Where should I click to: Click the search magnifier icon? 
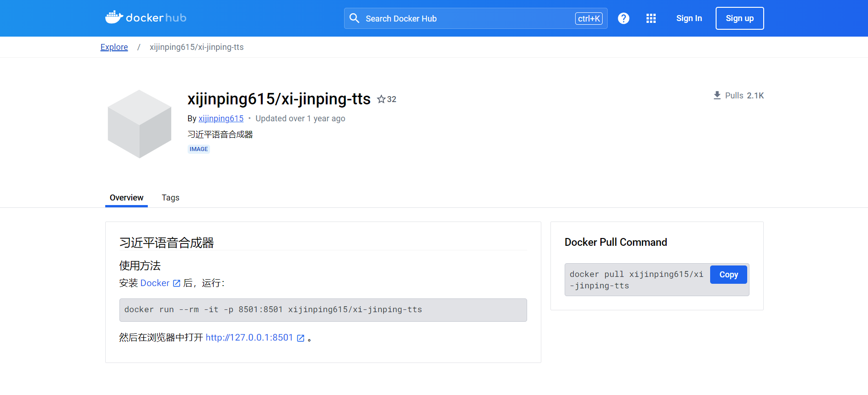tap(354, 18)
